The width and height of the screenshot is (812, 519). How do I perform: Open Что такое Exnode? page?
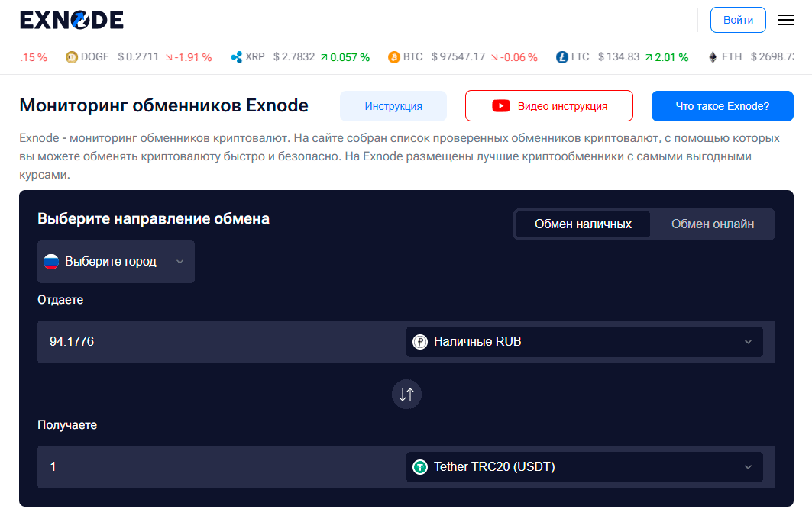coord(722,106)
